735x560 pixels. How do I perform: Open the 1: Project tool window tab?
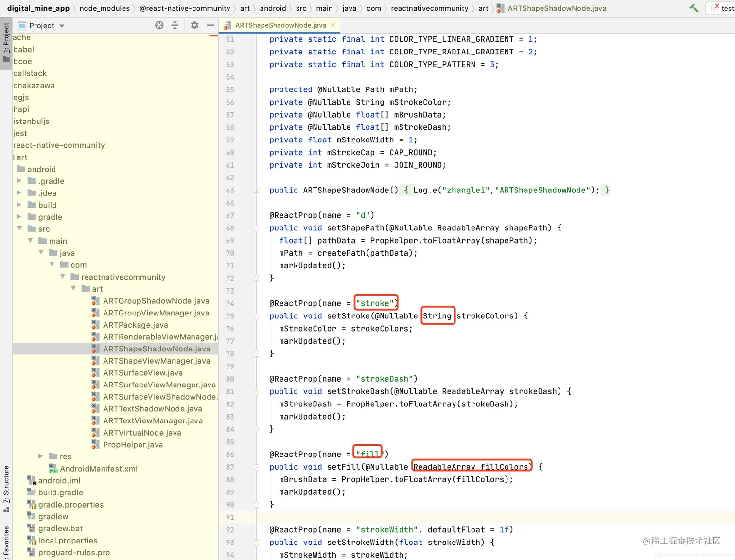(6, 42)
